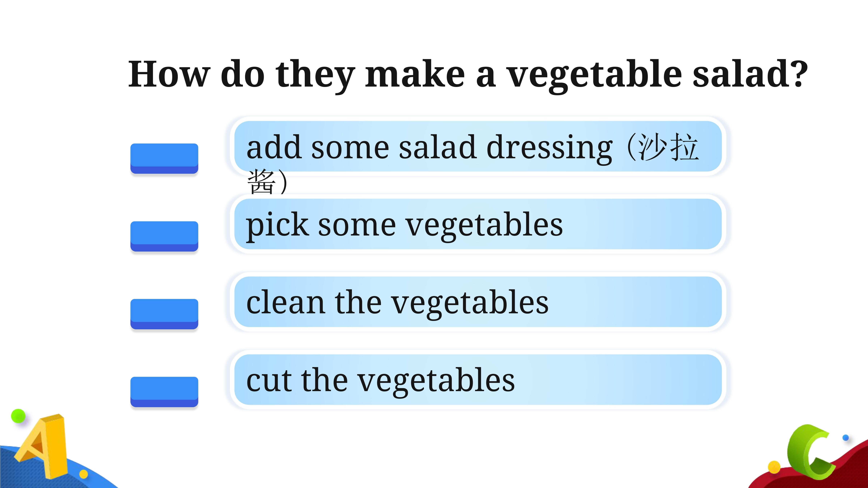Image resolution: width=868 pixels, height=488 pixels.
Task: Click the 'pick some vegetables' box
Action: click(478, 224)
